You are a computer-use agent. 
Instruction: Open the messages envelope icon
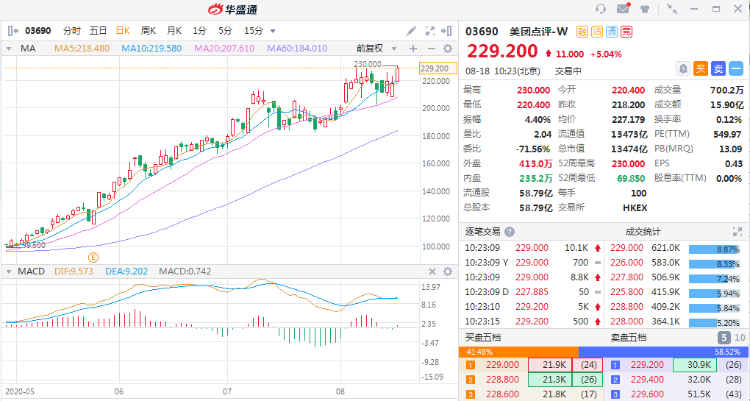click(x=623, y=9)
